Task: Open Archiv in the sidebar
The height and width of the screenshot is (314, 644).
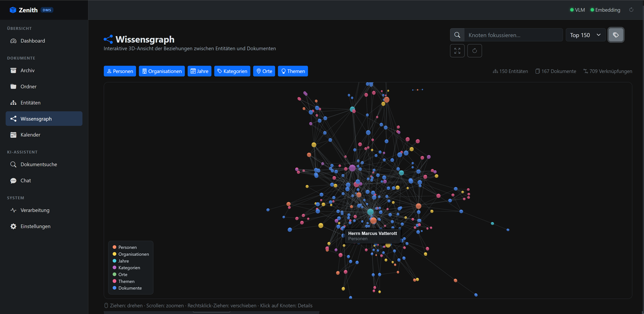Action: coord(44,71)
